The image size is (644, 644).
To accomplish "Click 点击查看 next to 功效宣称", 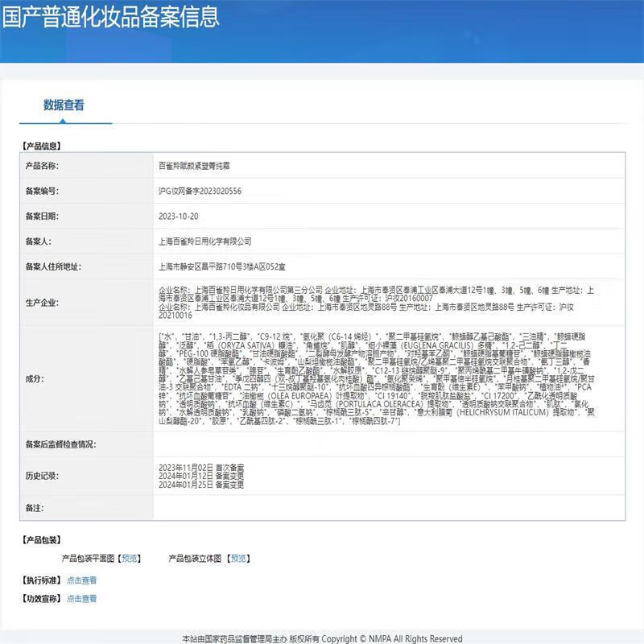I will pyautogui.click(x=82, y=598).
